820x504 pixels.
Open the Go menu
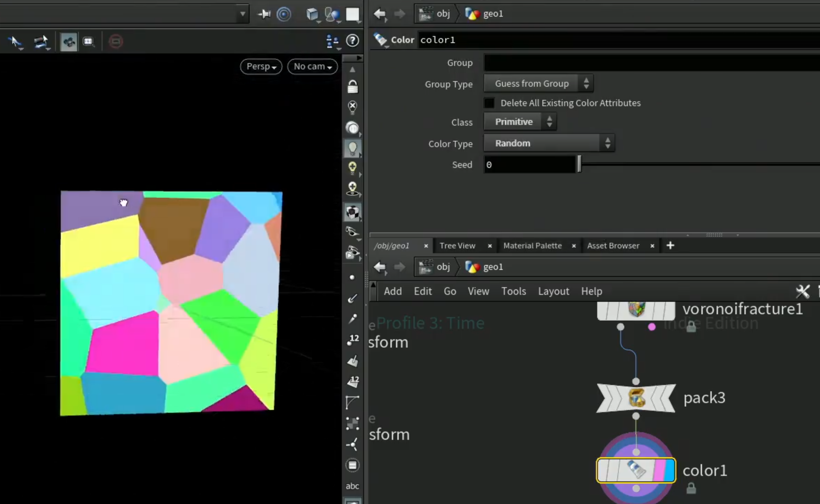click(x=450, y=291)
